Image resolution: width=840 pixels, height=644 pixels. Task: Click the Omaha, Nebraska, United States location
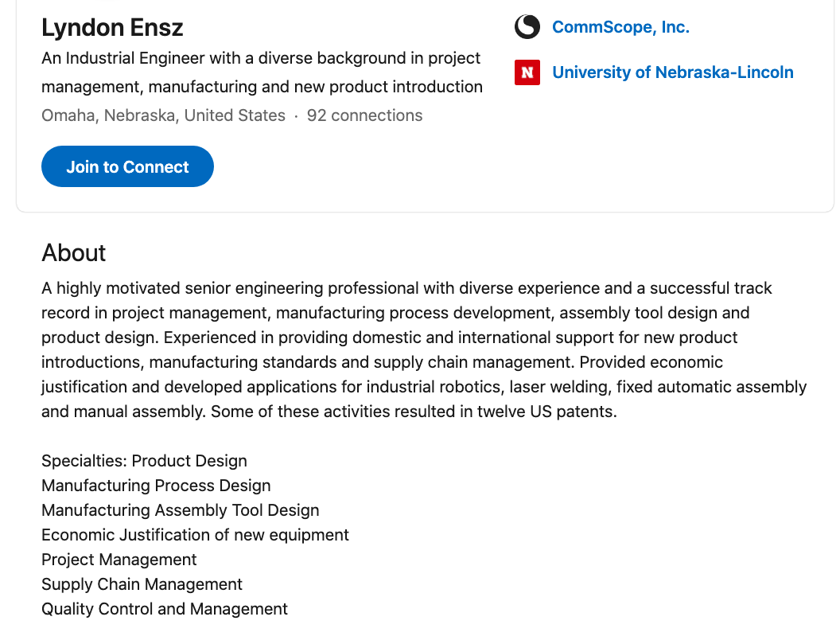click(163, 115)
